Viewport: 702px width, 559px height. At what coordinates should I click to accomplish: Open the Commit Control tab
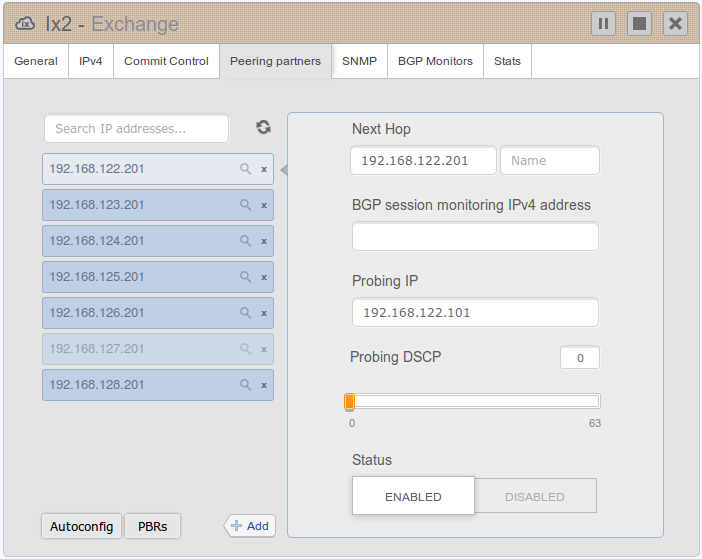tap(166, 61)
